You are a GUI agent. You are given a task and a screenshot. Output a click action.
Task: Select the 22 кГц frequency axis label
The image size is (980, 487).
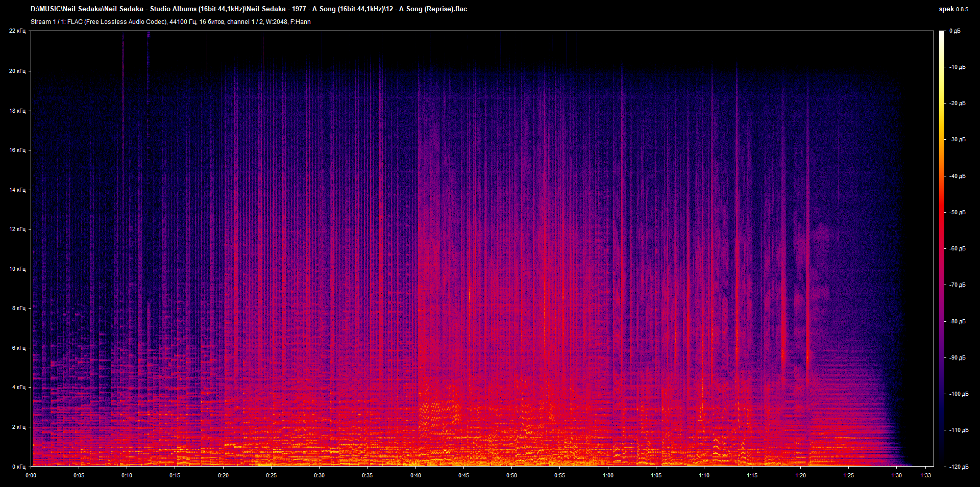tap(17, 31)
